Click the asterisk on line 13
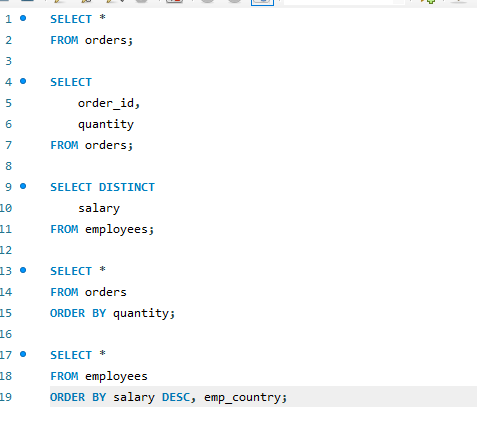Screen dimensions: 477x424 click(102, 270)
